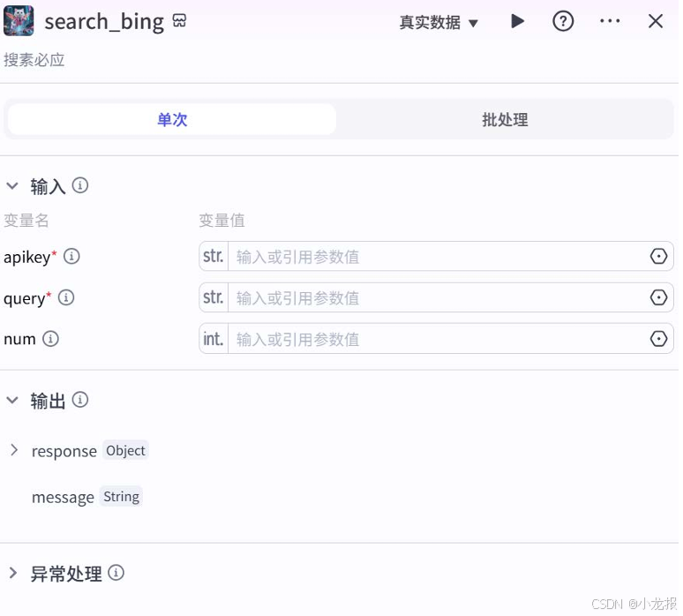The width and height of the screenshot is (683, 616).
Task: Click the info icon beside num
Action: pos(50,339)
